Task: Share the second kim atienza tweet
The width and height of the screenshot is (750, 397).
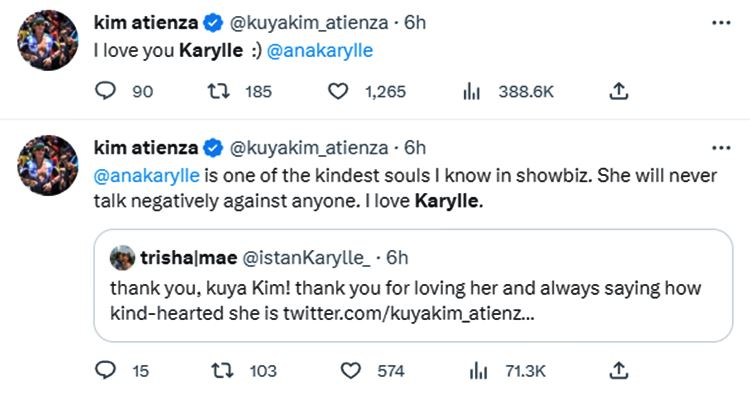Action: (x=618, y=370)
